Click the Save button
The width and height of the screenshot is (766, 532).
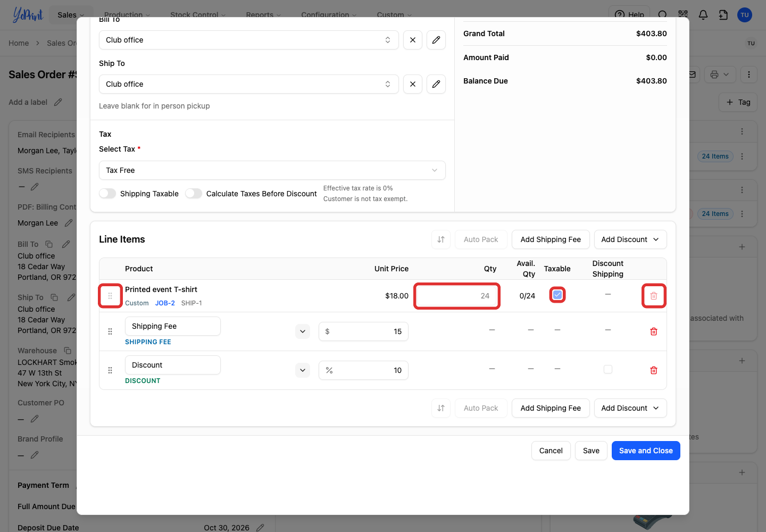click(591, 451)
